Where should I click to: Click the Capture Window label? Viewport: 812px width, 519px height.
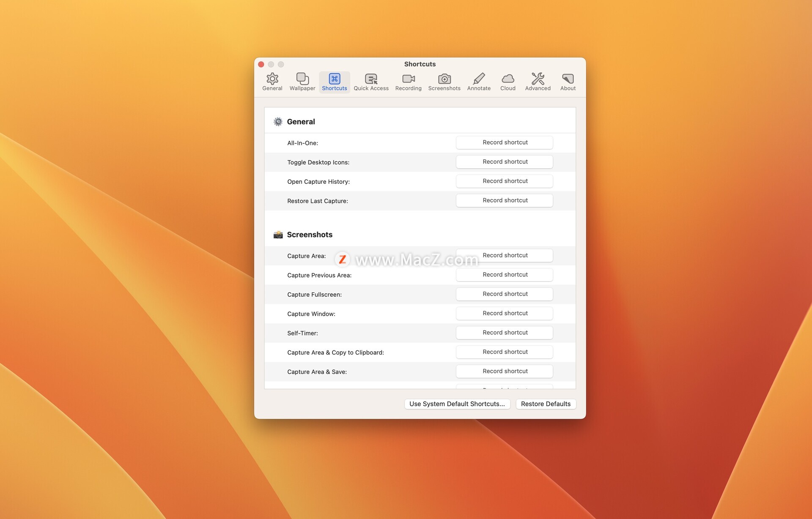point(311,314)
